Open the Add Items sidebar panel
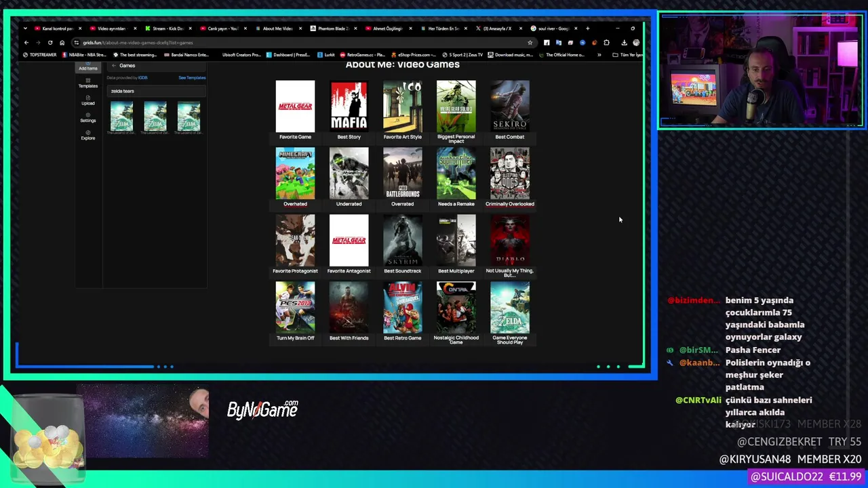The image size is (868, 488). (87, 66)
